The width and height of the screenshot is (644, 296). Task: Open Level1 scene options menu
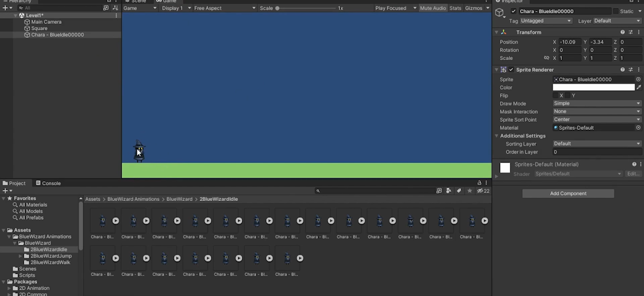[x=116, y=15]
